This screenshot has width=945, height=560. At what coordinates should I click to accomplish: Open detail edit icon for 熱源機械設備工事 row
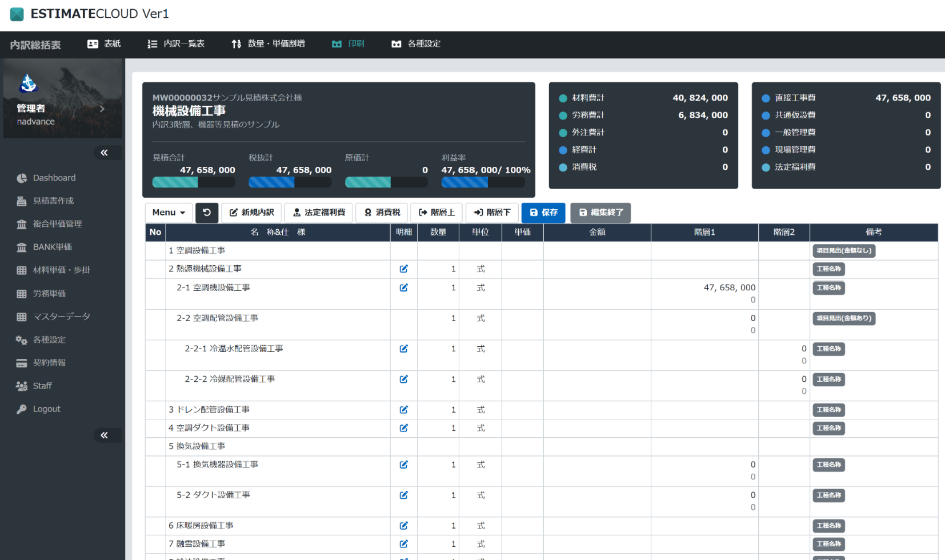click(404, 269)
